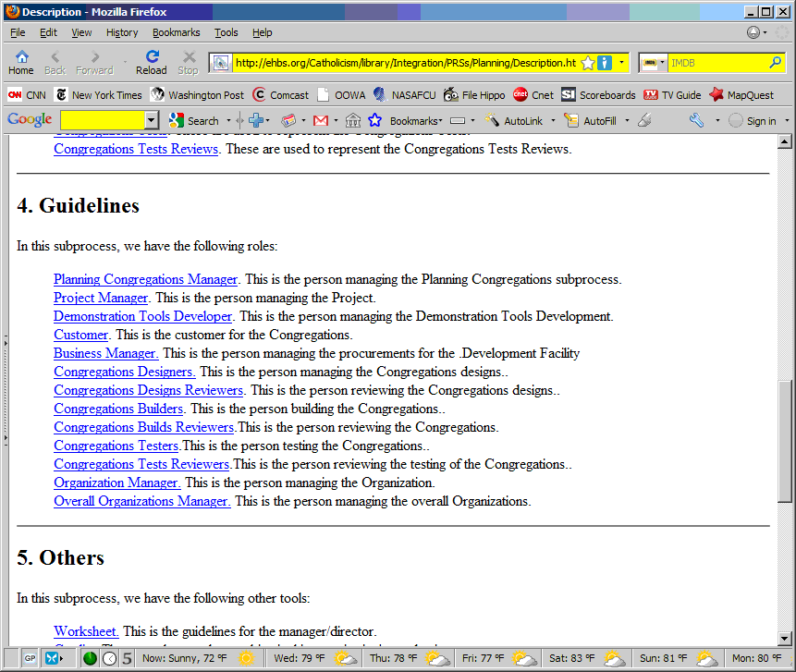The height and width of the screenshot is (672, 796).
Task: Click the Google logo on the toolbar
Action: pyautogui.click(x=30, y=120)
